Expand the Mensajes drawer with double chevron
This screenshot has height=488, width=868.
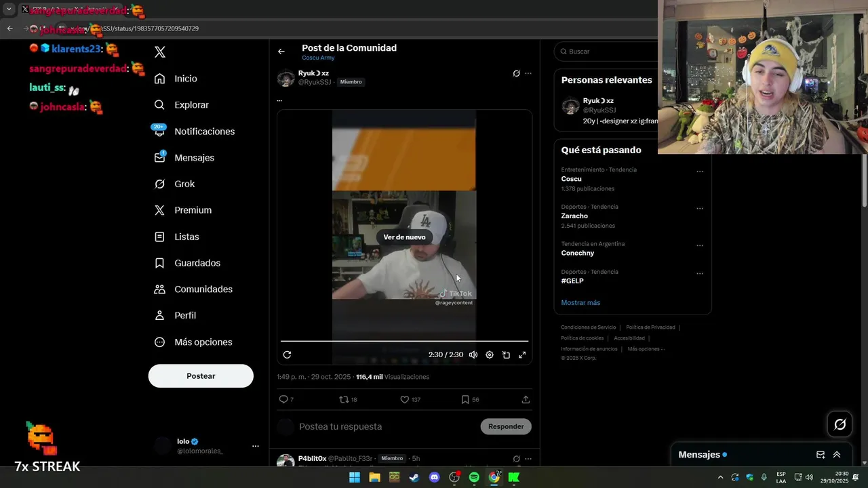tap(837, 455)
